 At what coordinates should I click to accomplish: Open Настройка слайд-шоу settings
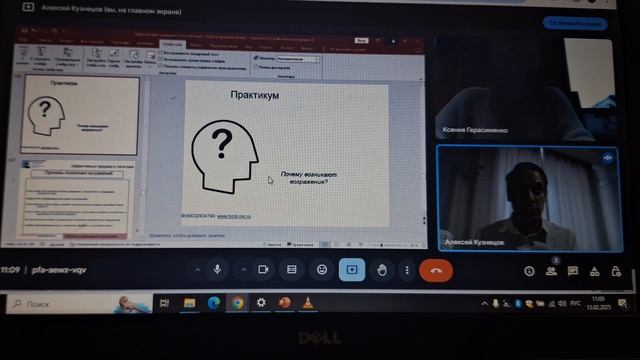coord(96,58)
